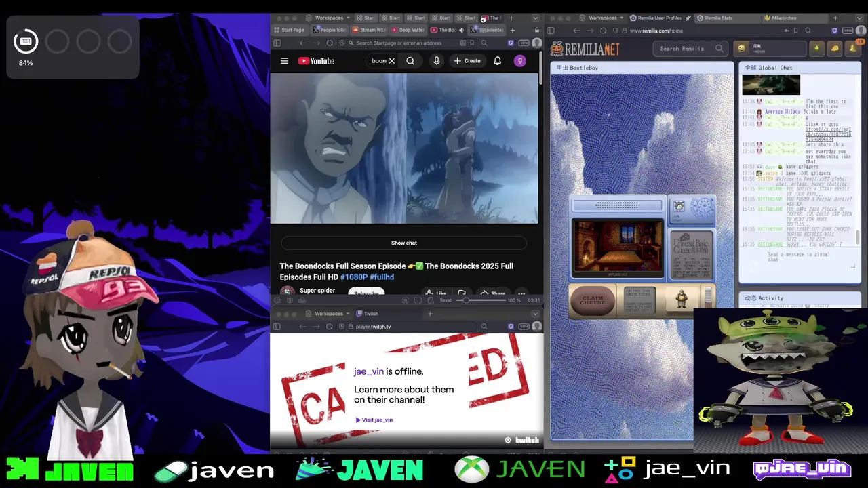This screenshot has width=868, height=488.
Task: Open Remilia cheese icon button
Action: pos(834,48)
